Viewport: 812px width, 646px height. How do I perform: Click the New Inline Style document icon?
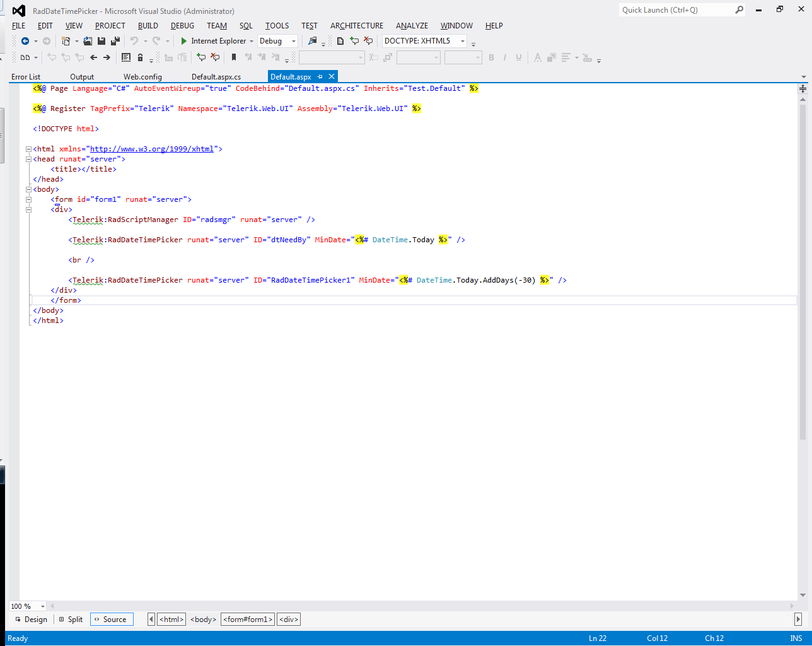click(340, 41)
